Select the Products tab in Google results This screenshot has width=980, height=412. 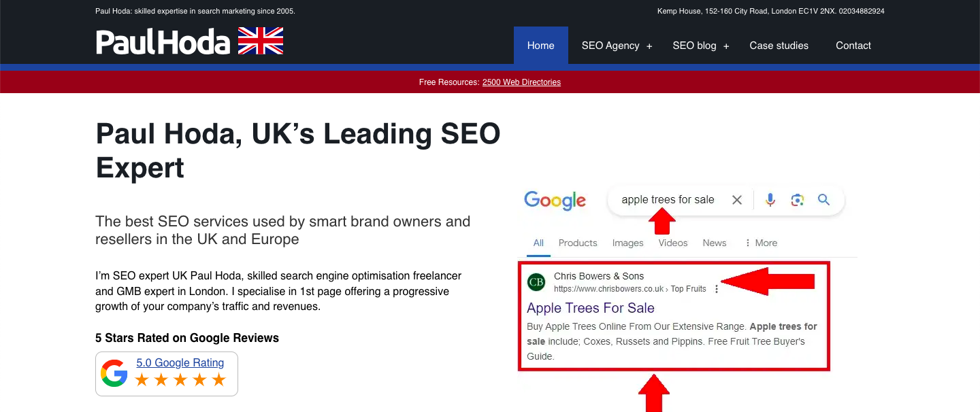point(578,243)
